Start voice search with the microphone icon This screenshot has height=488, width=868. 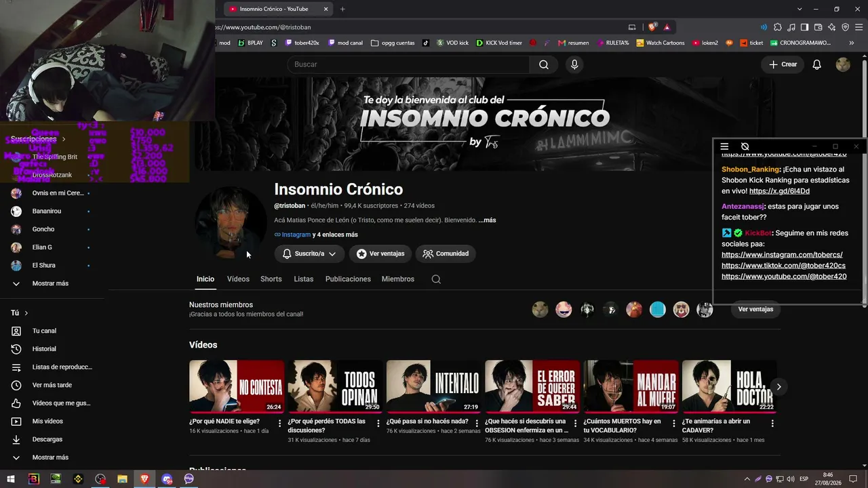point(574,64)
